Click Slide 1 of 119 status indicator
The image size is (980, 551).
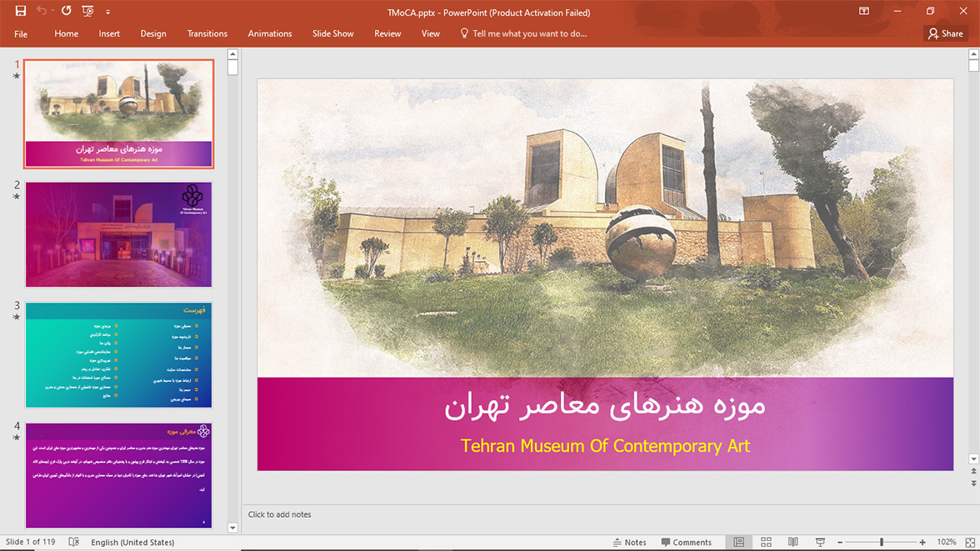pos(31,542)
